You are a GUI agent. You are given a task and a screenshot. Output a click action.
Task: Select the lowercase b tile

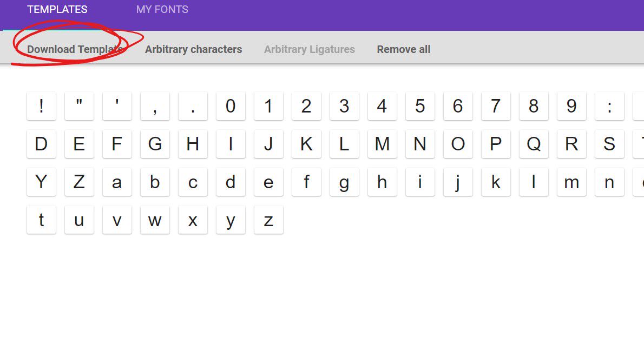[155, 182]
